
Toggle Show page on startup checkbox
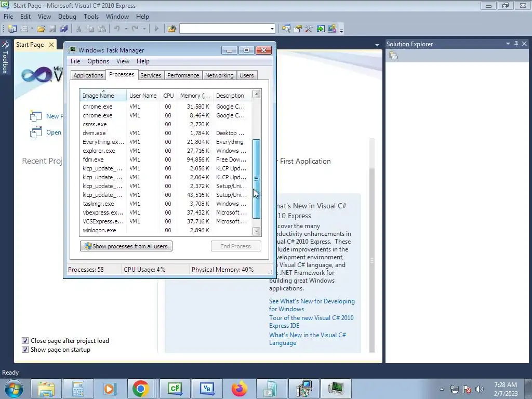coord(25,350)
